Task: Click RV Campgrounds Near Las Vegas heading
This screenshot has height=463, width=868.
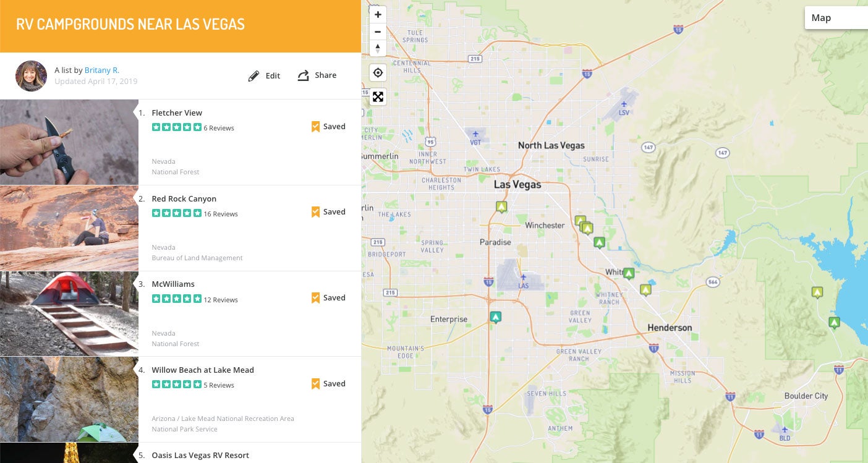Action: 130,25
